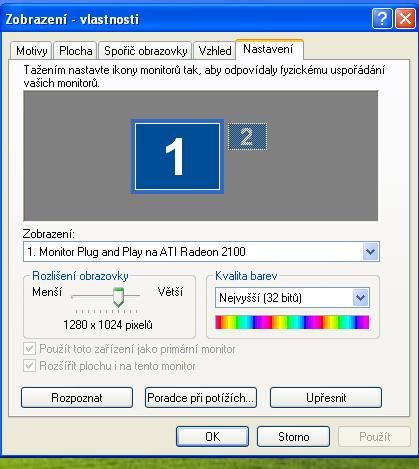
Task: Toggle 'Rozšířit plochu i na tento monitor' checkbox
Action: [x=29, y=366]
